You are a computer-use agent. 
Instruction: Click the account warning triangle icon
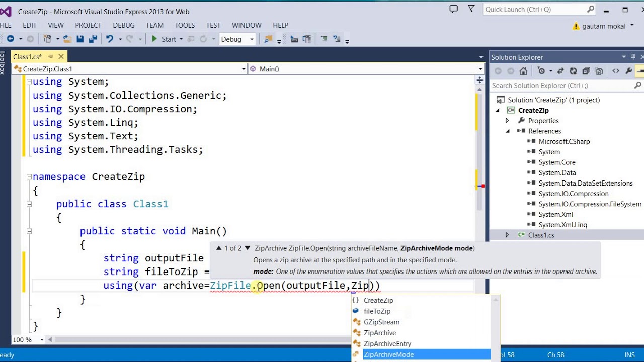tap(576, 26)
